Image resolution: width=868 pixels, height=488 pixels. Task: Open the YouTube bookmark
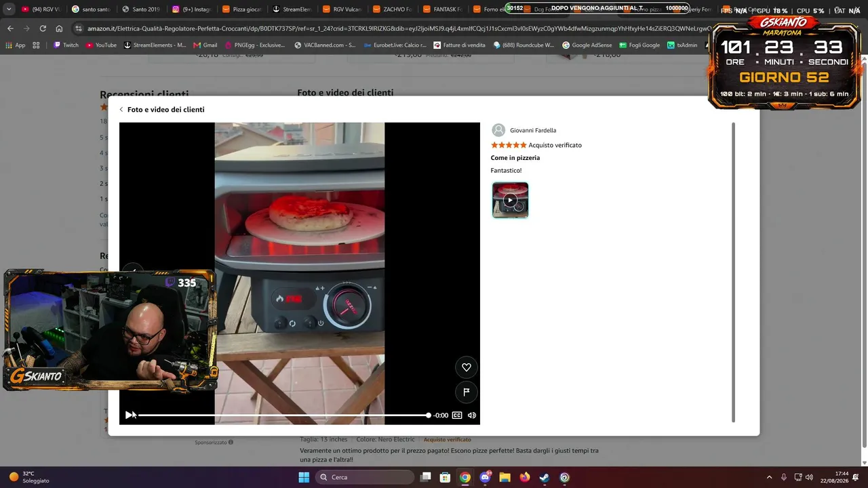pos(101,45)
